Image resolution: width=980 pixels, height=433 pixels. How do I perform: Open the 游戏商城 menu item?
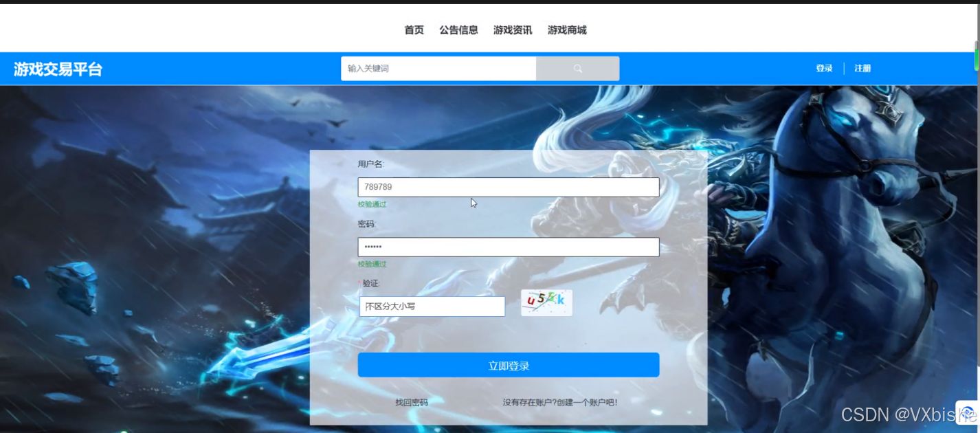coord(567,30)
